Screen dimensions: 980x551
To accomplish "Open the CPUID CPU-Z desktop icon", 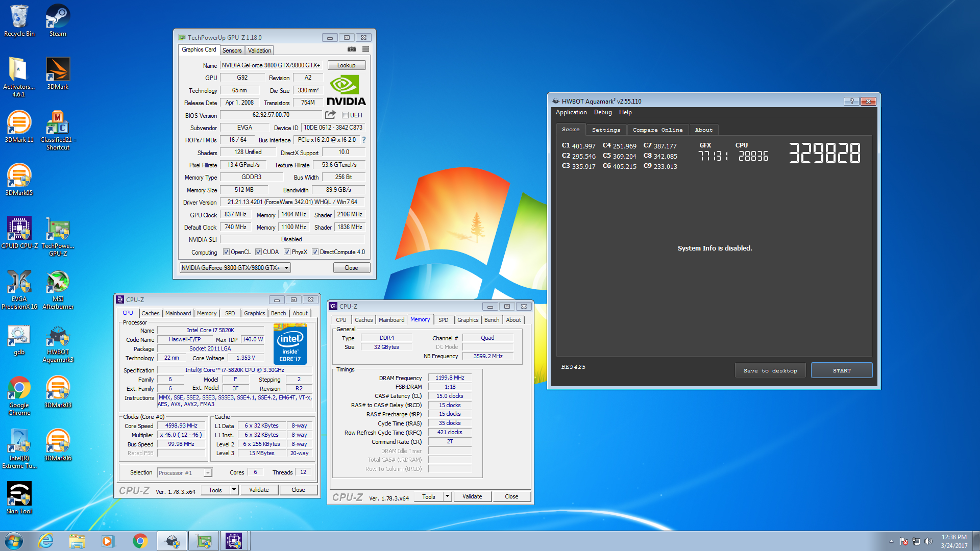I will (x=19, y=233).
